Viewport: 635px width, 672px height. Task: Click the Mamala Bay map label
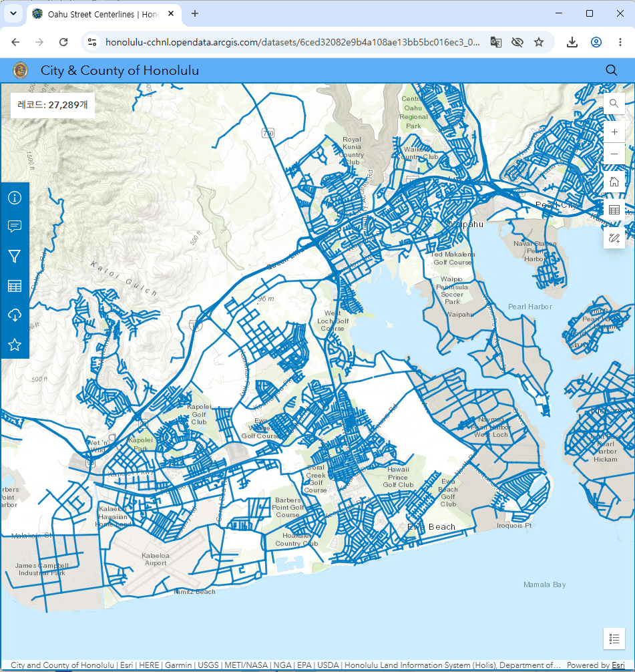tap(545, 584)
